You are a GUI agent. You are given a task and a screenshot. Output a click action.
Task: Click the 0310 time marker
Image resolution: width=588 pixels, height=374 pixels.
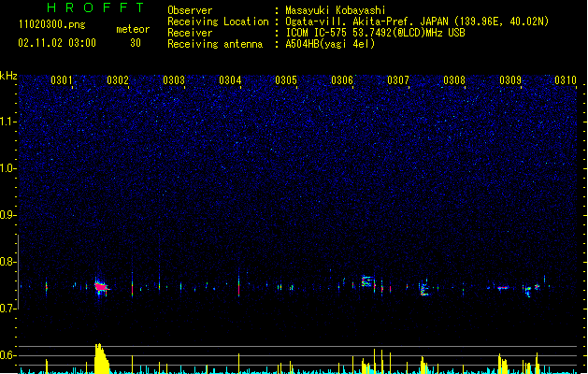click(566, 80)
